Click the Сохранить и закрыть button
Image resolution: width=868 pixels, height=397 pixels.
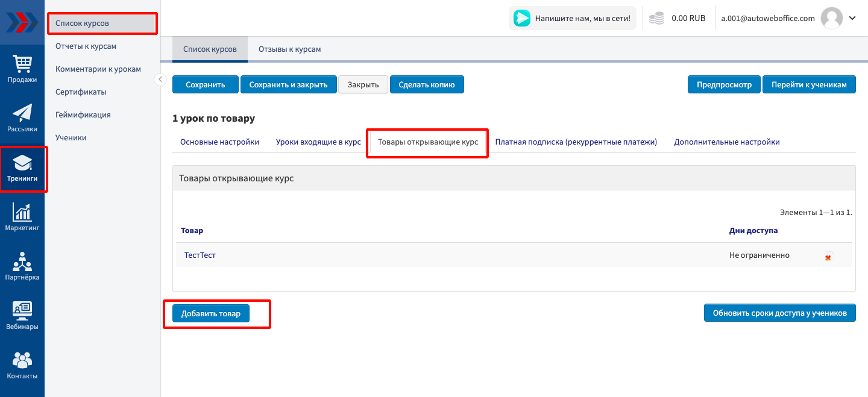[x=288, y=85]
